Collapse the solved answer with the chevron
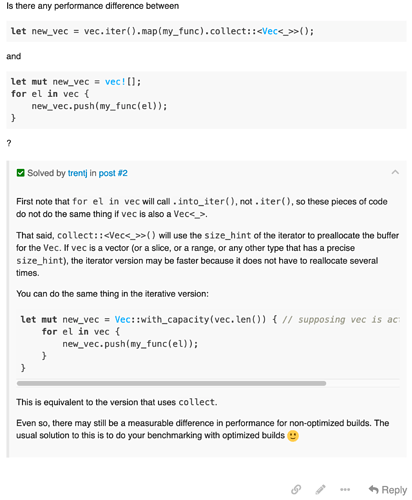 click(x=395, y=172)
